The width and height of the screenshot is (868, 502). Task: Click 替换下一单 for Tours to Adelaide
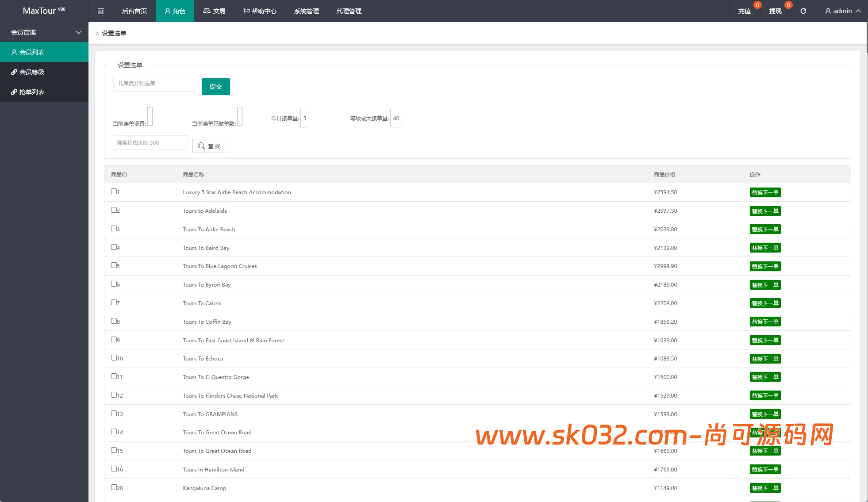(x=765, y=211)
